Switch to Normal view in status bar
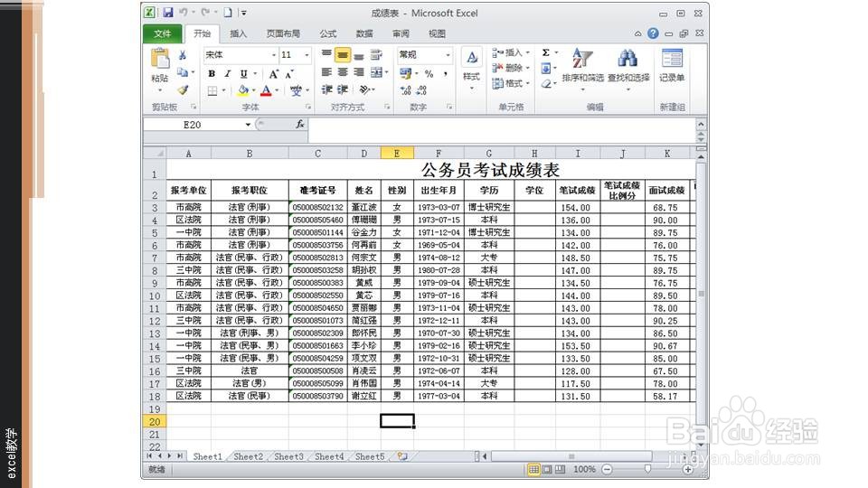Viewport: 868px width, 488px height. pyautogui.click(x=533, y=469)
